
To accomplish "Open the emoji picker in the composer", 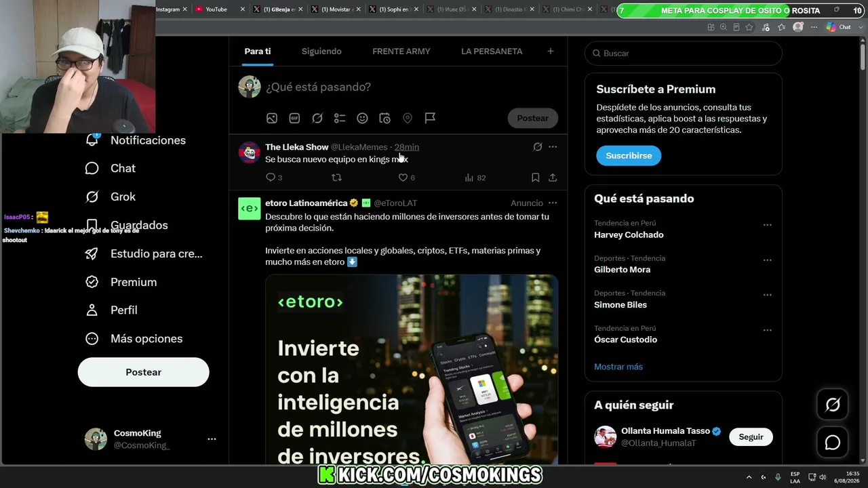I will [x=362, y=118].
